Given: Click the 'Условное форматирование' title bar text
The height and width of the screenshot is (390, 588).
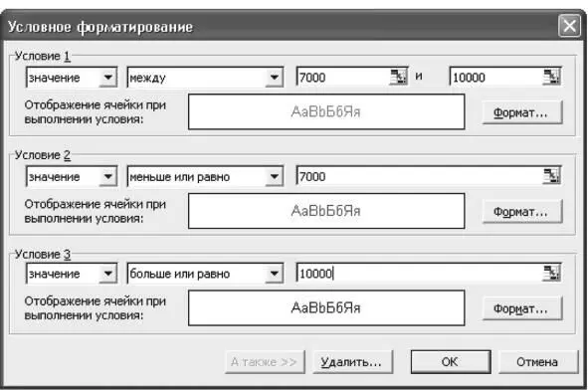Looking at the screenshot, I should [x=100, y=28].
